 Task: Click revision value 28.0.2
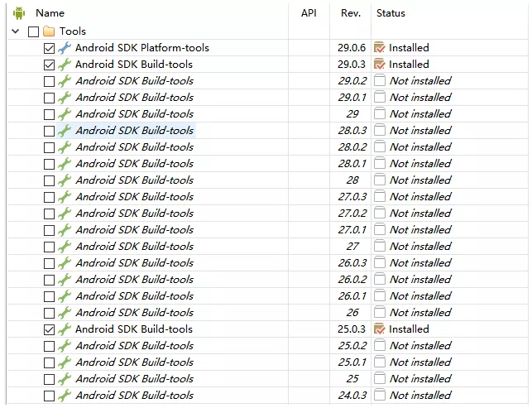[352, 147]
